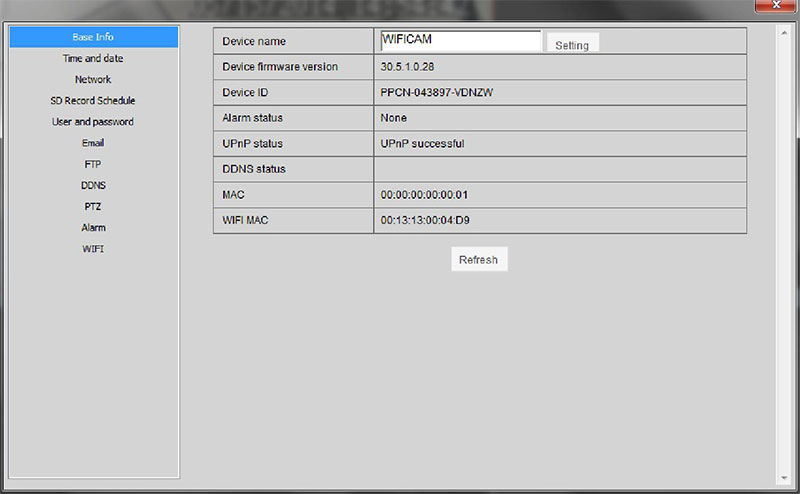Select FTP in the sidebar

[93, 164]
